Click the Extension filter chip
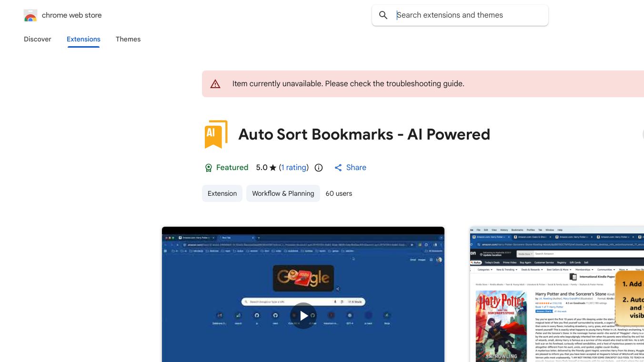Viewport: 644px width, 362px height. point(222,193)
